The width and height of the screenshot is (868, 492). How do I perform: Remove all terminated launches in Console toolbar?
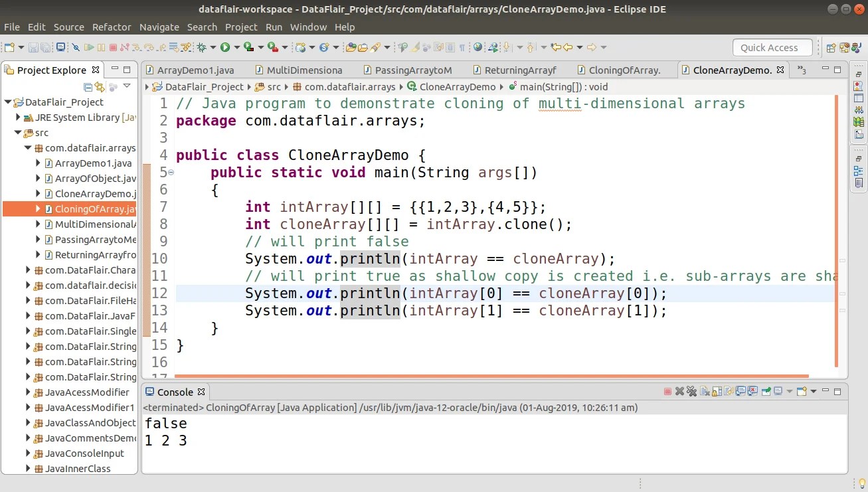tap(691, 391)
